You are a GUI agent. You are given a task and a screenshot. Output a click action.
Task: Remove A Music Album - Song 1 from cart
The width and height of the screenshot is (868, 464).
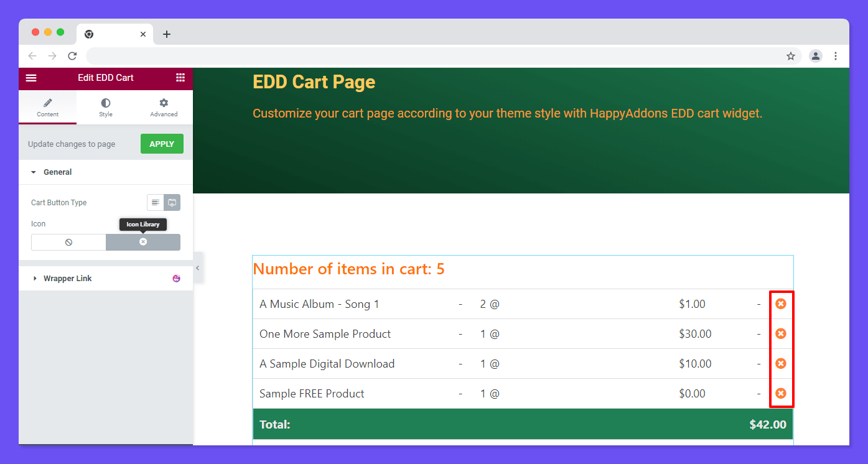pyautogui.click(x=780, y=304)
